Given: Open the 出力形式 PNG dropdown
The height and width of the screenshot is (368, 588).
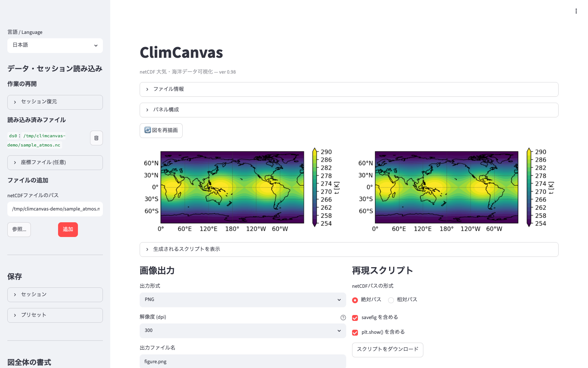Looking at the screenshot, I should [x=243, y=300].
